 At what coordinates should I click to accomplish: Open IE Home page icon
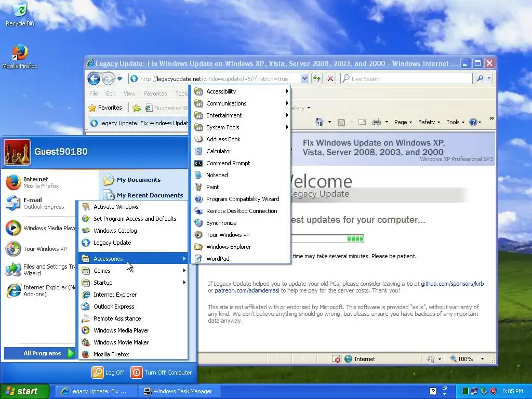tap(320, 122)
